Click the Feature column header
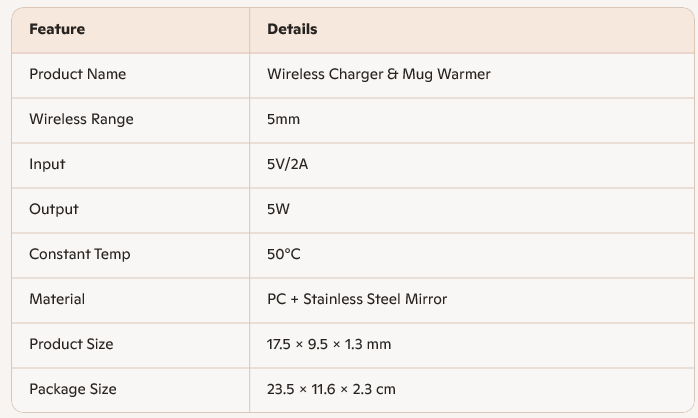Image resolution: width=698 pixels, height=418 pixels. click(x=57, y=30)
